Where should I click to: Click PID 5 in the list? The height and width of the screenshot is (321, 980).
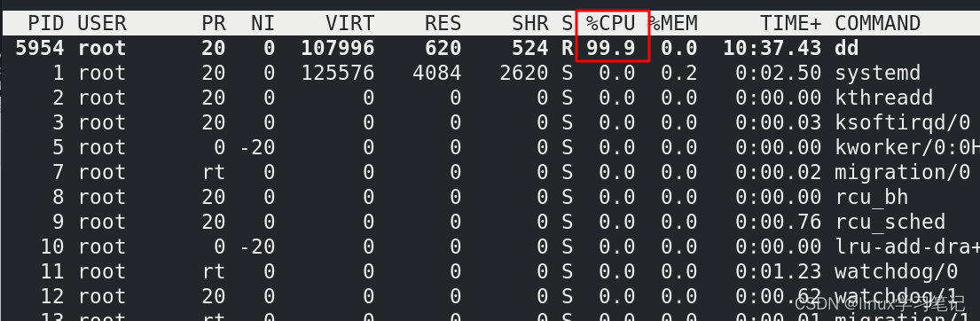(59, 147)
